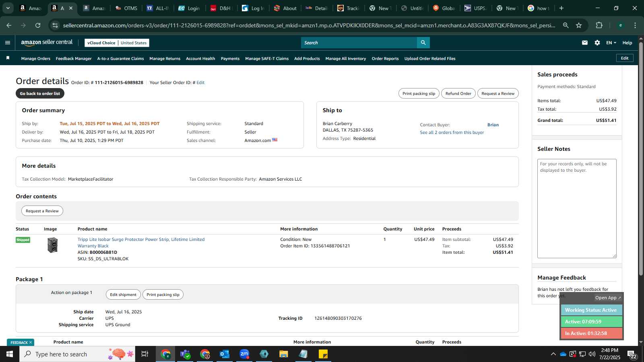The width and height of the screenshot is (644, 362).
Task: Click inside the Seller Notes textarea
Action: point(577,208)
